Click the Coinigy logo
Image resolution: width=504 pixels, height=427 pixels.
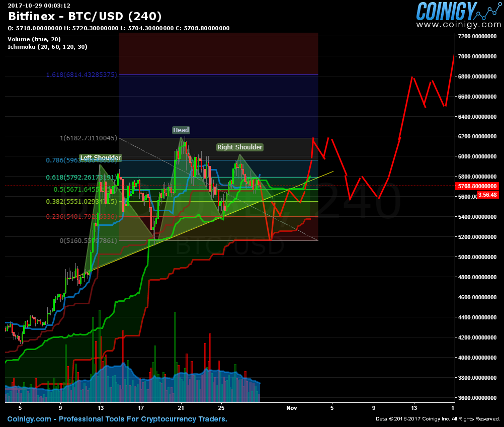point(458,11)
